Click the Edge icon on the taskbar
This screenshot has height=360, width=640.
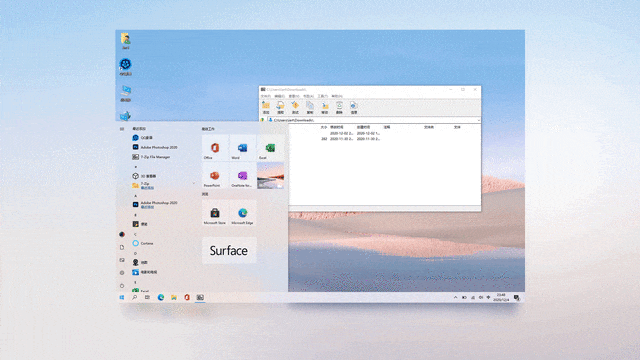point(161,298)
